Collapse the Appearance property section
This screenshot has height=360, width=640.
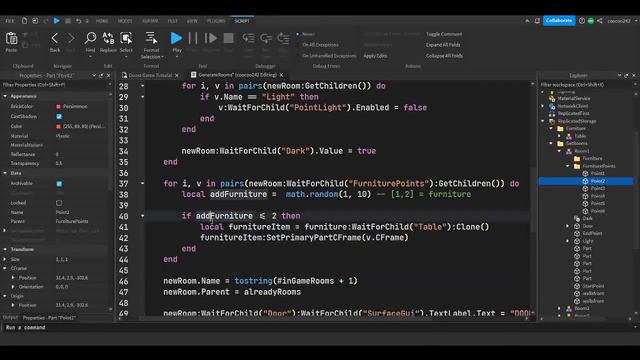5,96
